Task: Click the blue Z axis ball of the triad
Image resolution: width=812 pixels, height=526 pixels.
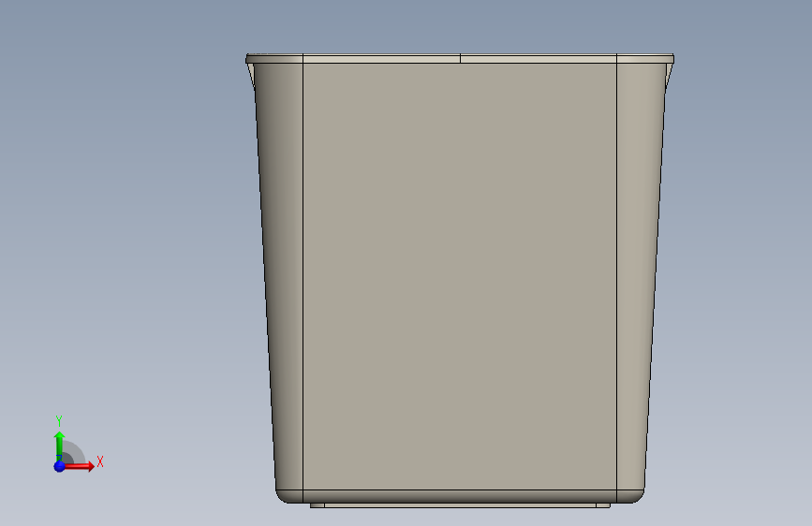Action: 60,466
